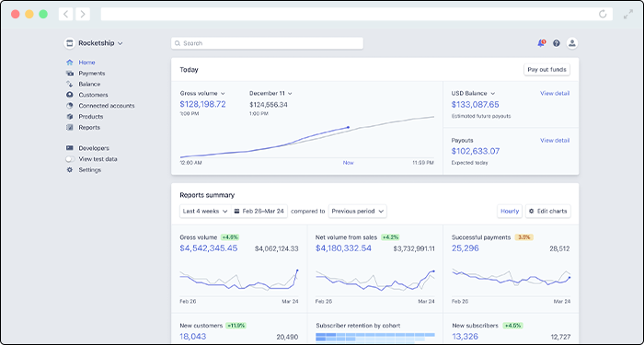Open the Settings sidebar link
Viewport: 644px width, 345px height.
(90, 169)
